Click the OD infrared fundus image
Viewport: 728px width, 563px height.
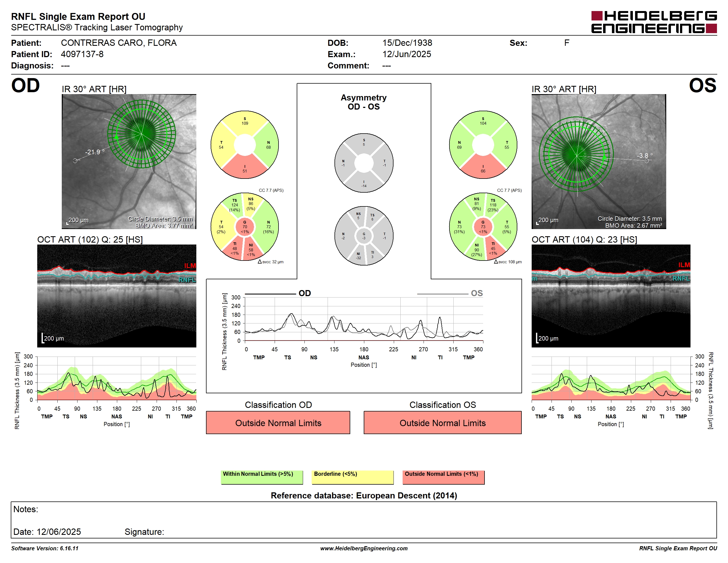(x=129, y=161)
